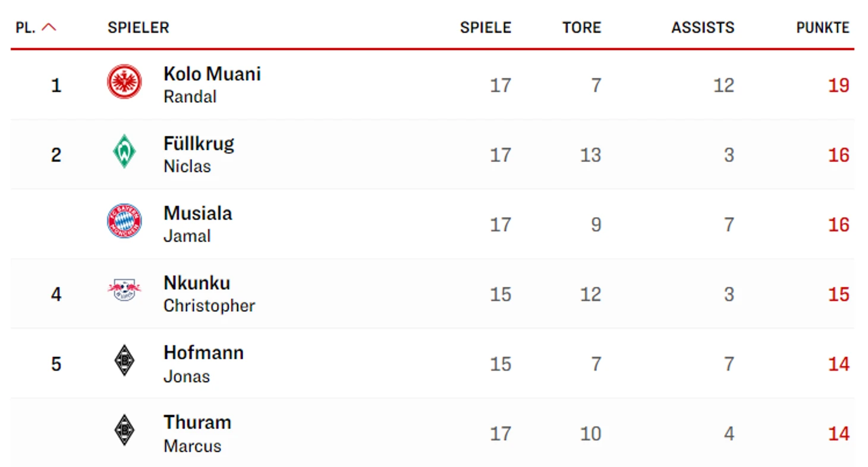Toggle the red sort arrow next to PL.
Image resolution: width=868 pixels, height=467 pixels.
[x=49, y=27]
